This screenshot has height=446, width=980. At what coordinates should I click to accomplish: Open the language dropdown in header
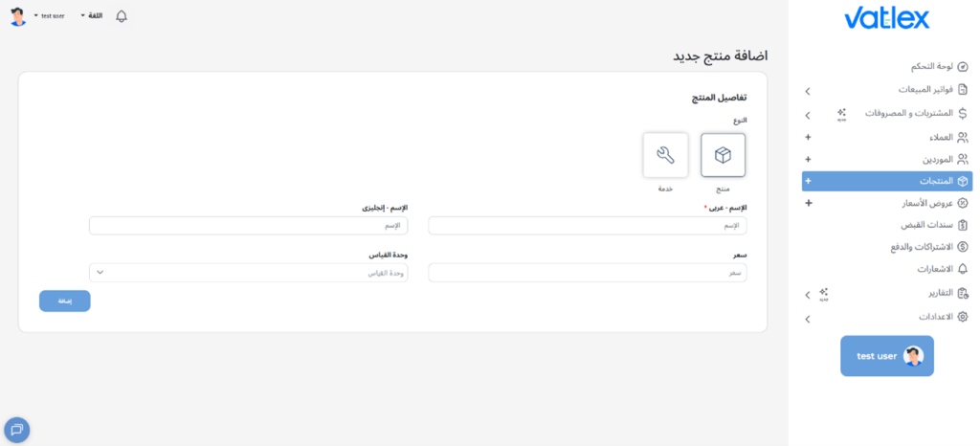click(x=94, y=16)
